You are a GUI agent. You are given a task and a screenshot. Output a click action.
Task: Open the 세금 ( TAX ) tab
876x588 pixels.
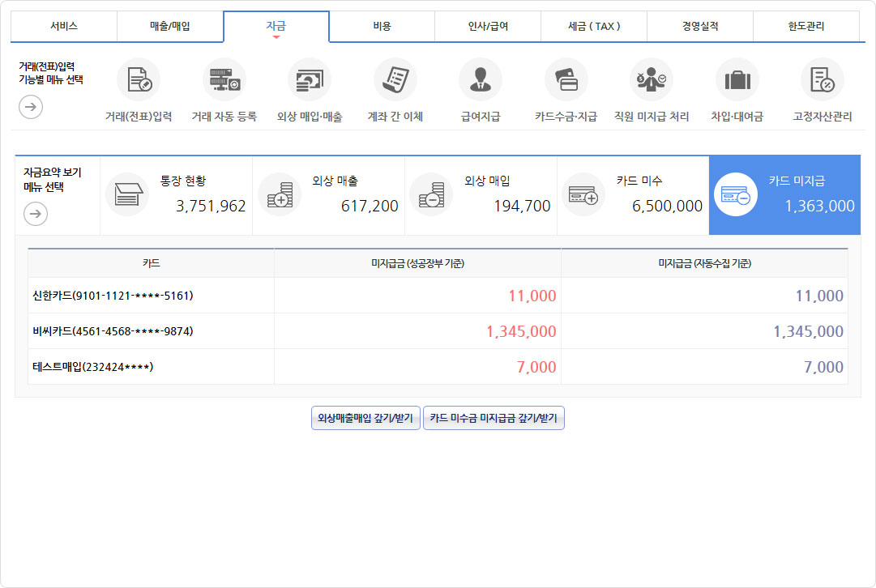[x=594, y=26]
